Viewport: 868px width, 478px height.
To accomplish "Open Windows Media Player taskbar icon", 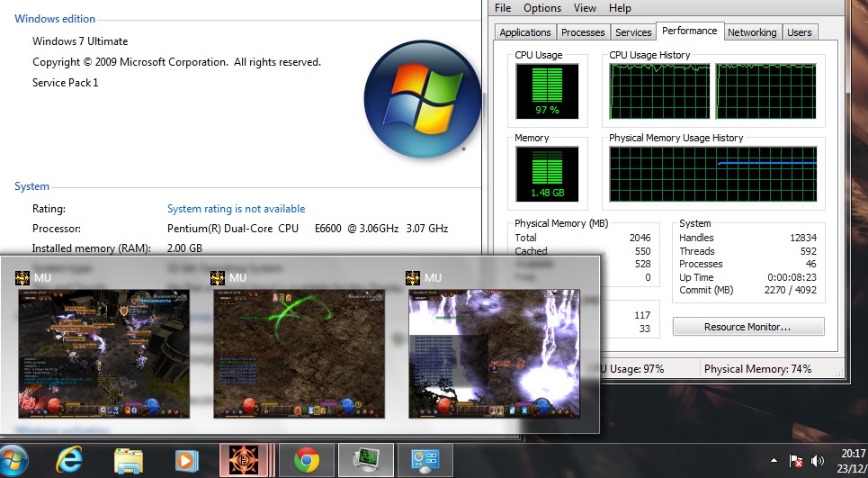I will 186,461.
